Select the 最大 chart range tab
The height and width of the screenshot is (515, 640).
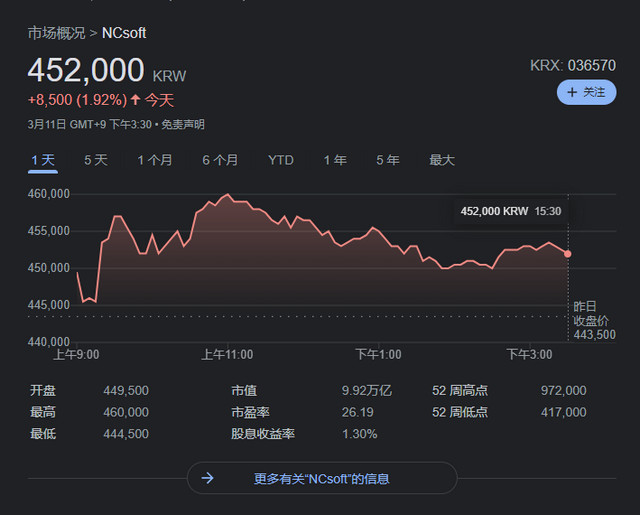(442, 160)
